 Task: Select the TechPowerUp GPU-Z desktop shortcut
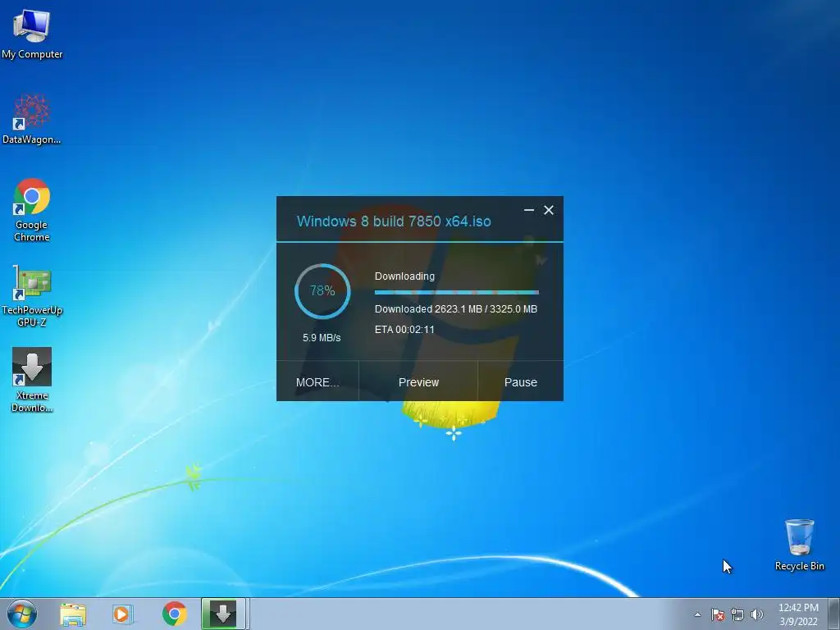click(x=32, y=296)
